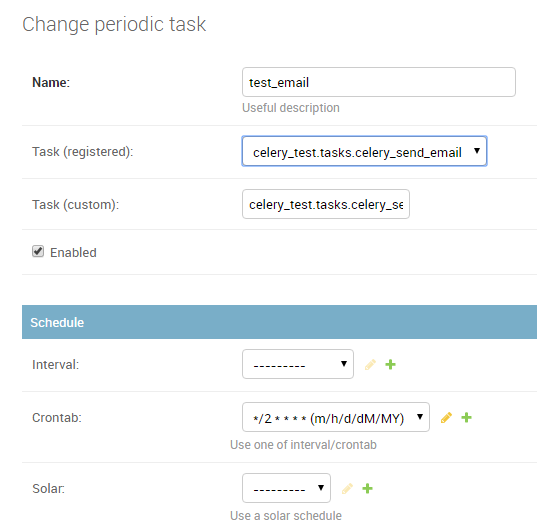The width and height of the screenshot is (537, 527).
Task: Click the Interval label
Action: coord(55,365)
